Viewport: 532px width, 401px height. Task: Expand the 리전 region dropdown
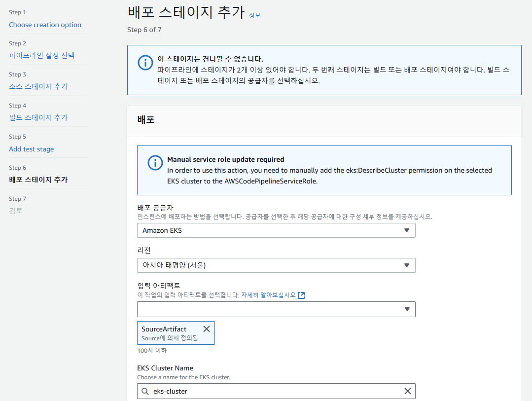(x=276, y=265)
